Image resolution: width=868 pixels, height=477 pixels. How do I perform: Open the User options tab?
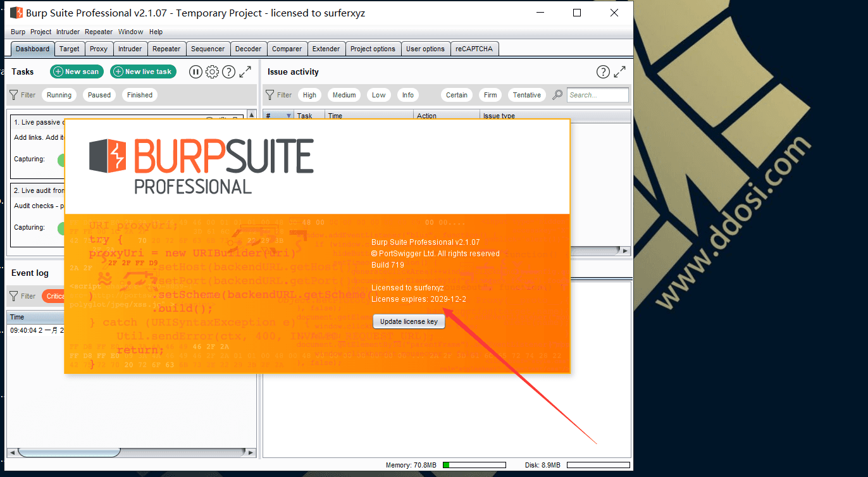click(x=426, y=49)
